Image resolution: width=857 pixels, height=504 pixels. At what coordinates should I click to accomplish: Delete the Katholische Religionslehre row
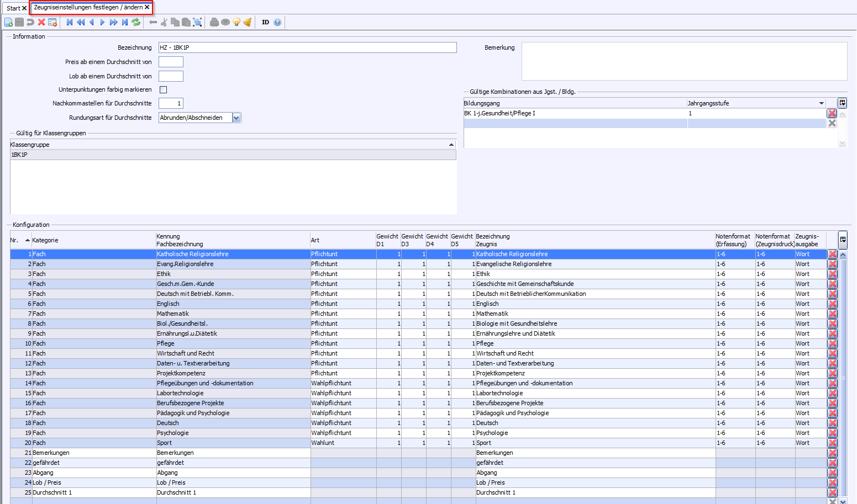click(832, 254)
